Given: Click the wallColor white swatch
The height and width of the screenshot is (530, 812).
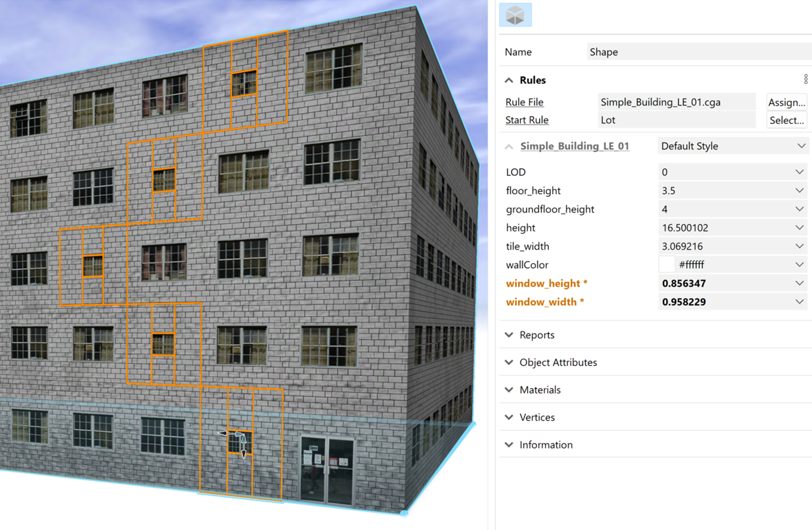Looking at the screenshot, I should [667, 264].
